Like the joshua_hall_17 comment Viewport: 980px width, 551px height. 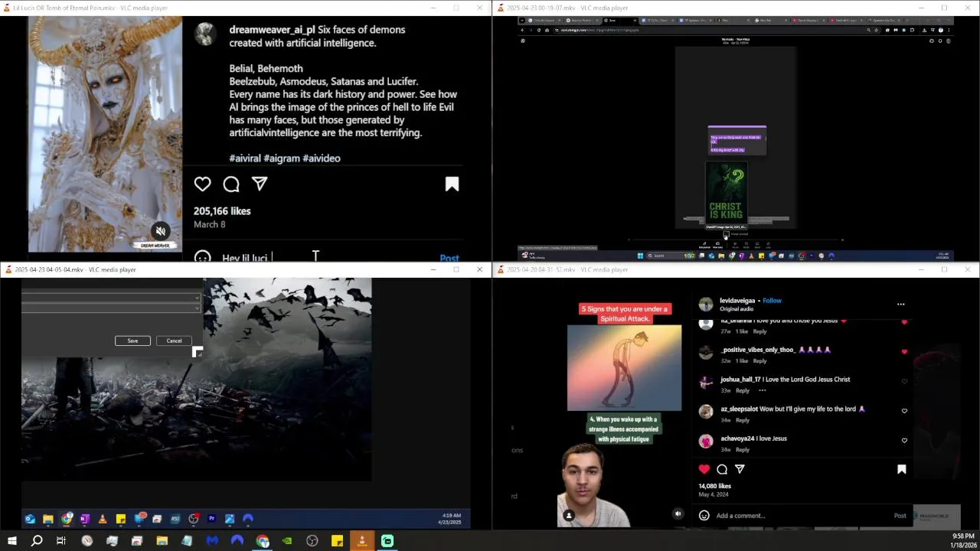[x=904, y=381]
